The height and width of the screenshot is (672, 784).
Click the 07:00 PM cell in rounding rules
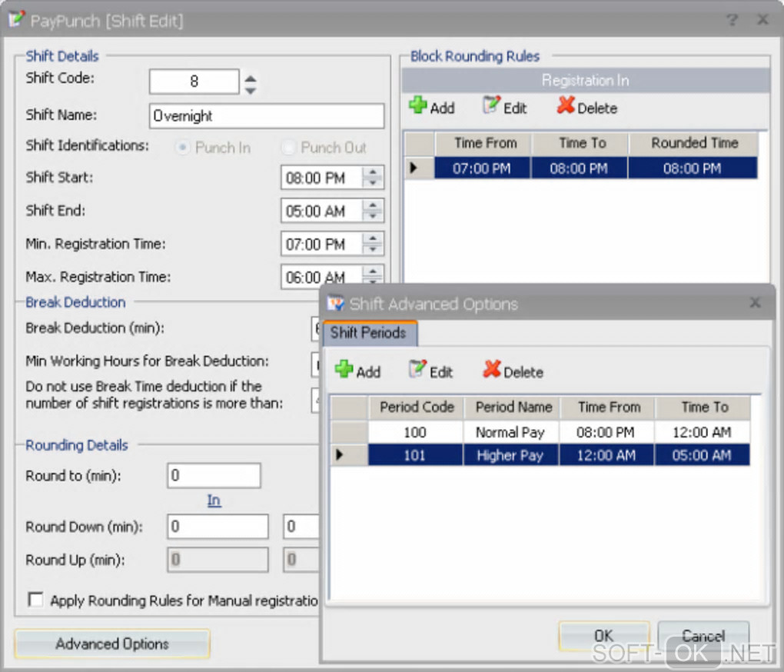click(483, 168)
